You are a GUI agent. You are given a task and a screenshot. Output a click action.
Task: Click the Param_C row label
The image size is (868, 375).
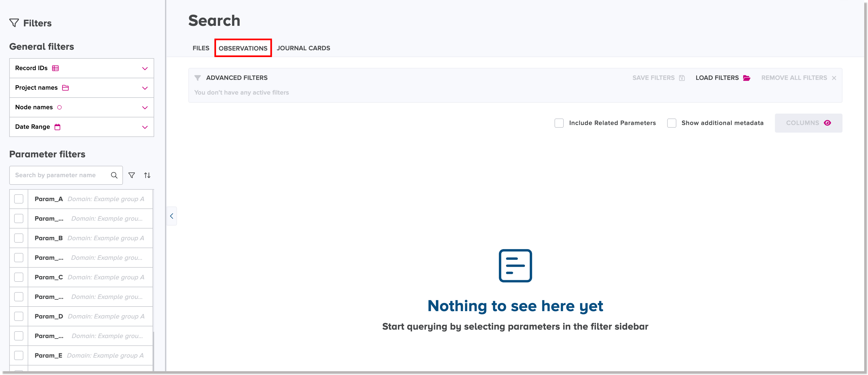(49, 277)
